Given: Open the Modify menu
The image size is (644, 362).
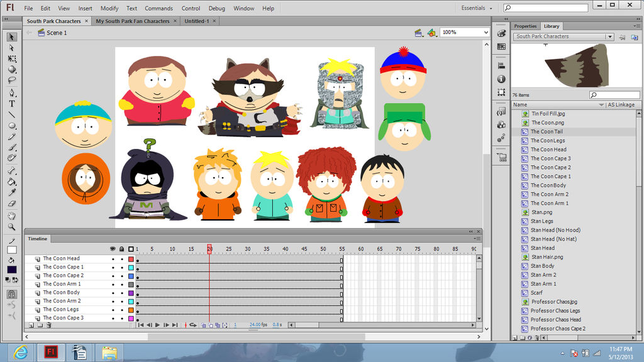Looking at the screenshot, I should pyautogui.click(x=109, y=8).
